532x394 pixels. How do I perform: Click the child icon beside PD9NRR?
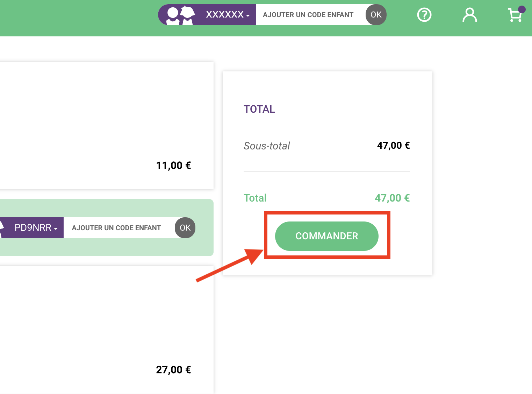click(2, 228)
